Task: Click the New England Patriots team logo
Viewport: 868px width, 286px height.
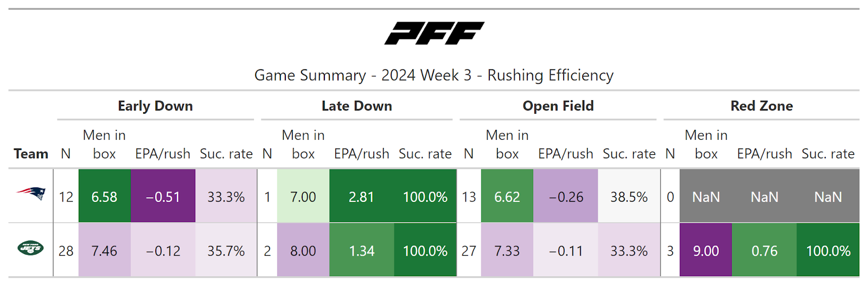Action: 31,194
